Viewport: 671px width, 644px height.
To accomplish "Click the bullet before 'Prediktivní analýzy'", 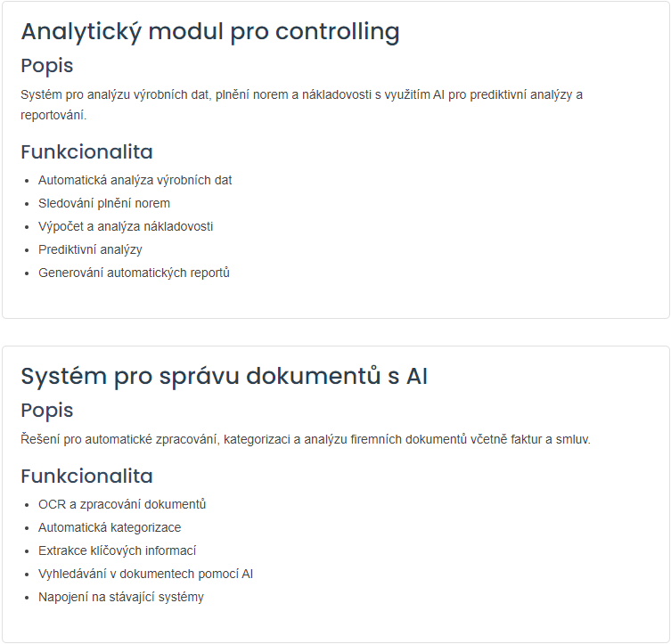I will click(27, 250).
